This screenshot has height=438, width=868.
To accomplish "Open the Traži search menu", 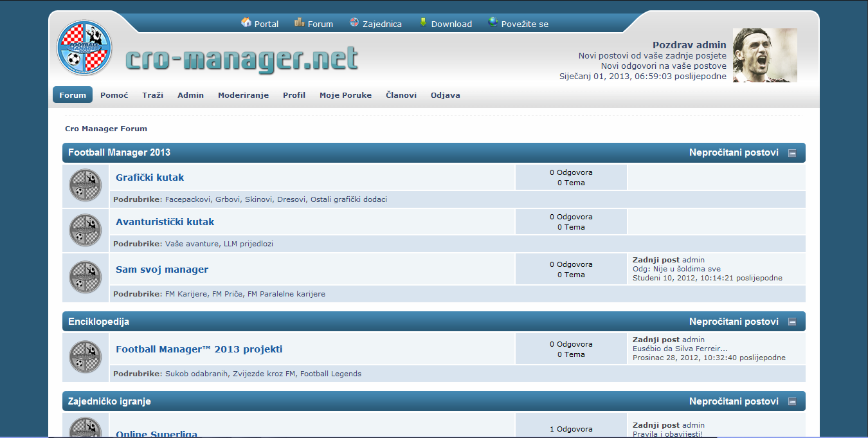I will pyautogui.click(x=153, y=95).
